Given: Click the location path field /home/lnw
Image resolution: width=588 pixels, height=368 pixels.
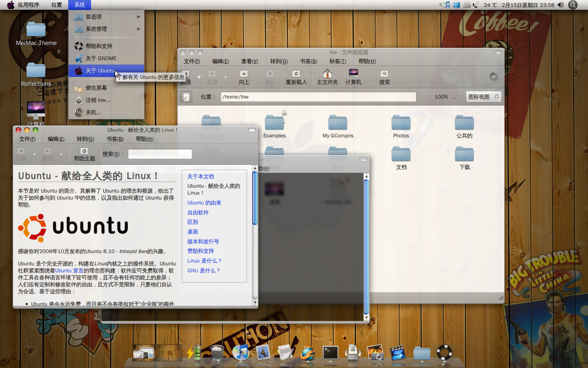Looking at the screenshot, I should (x=318, y=97).
